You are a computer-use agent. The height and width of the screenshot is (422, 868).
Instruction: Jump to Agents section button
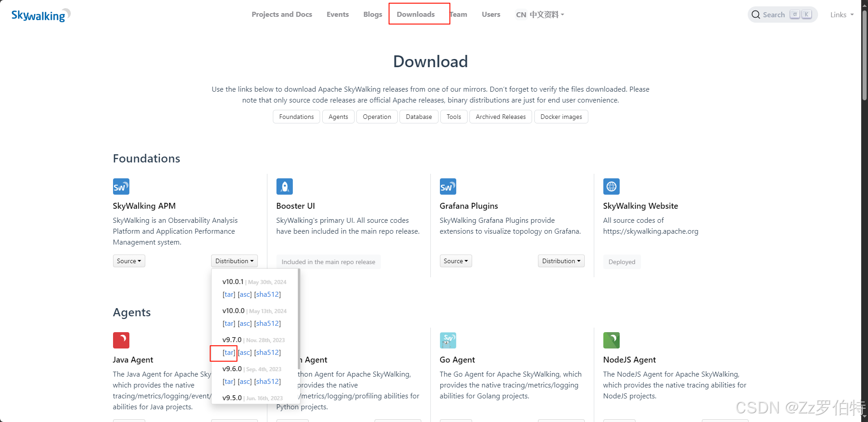coord(338,117)
